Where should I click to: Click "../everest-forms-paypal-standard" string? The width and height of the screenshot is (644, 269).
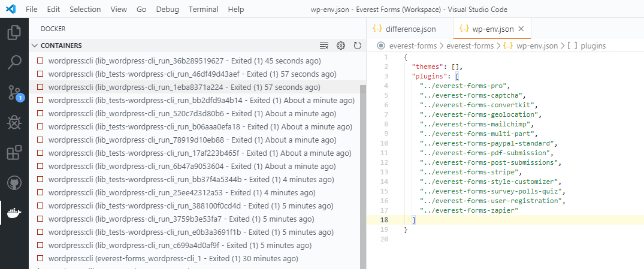click(486, 143)
